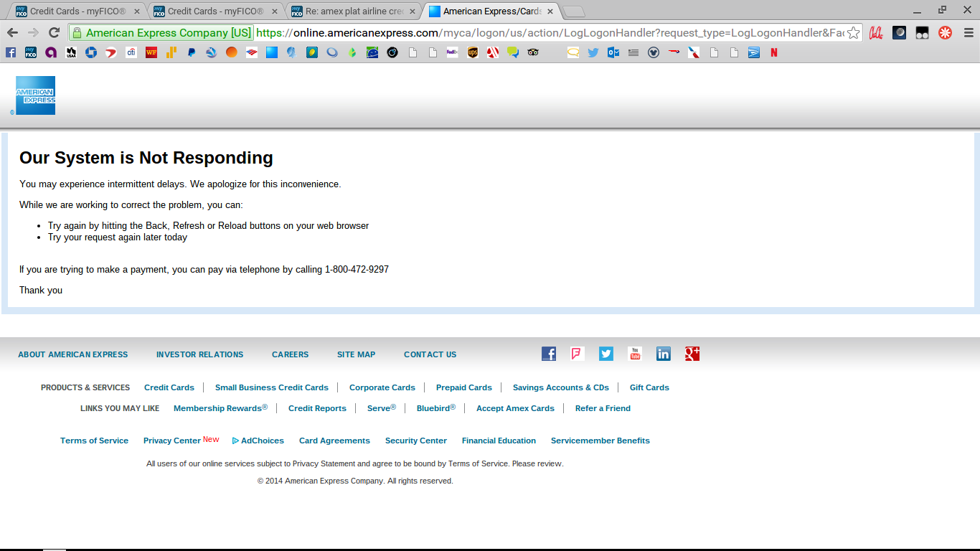Open the UPS bookmark icon
The height and width of the screenshot is (551, 980).
[472, 52]
